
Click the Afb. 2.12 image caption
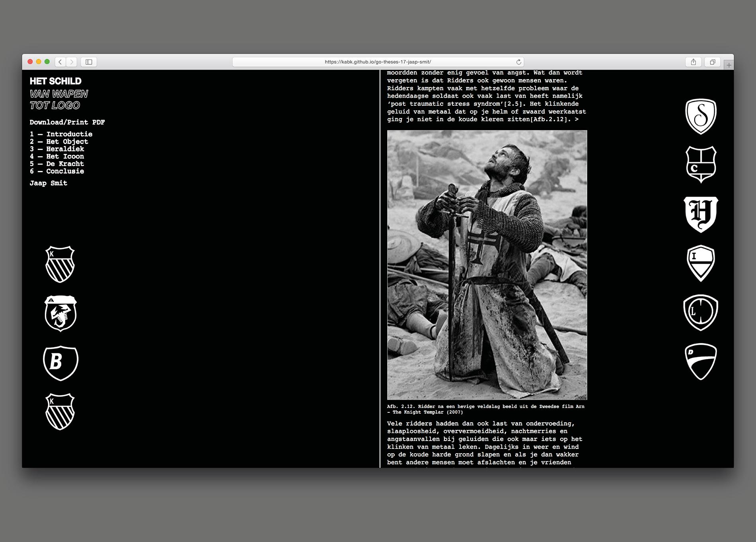[486, 409]
